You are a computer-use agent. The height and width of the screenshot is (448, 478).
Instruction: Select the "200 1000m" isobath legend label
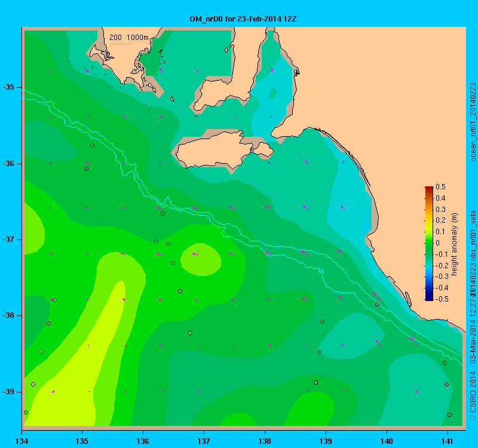tap(129, 38)
